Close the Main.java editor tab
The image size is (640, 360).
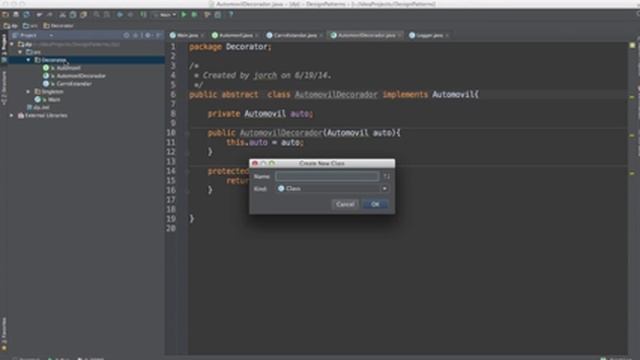[x=202, y=36]
